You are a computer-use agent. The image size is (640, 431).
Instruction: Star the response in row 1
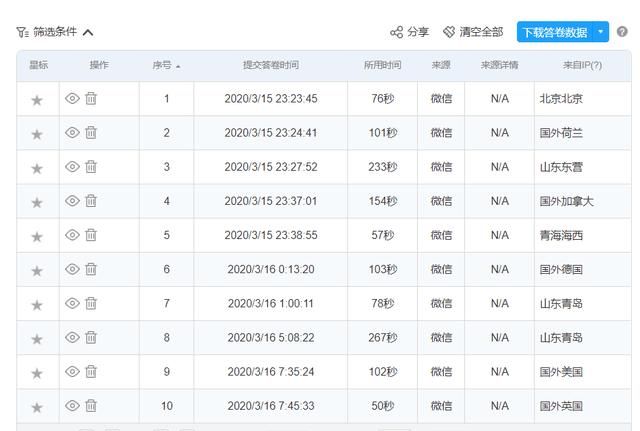(37, 100)
